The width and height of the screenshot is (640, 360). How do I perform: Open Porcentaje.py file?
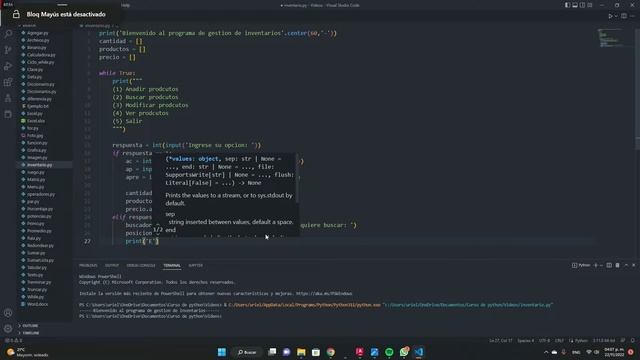[40, 209]
